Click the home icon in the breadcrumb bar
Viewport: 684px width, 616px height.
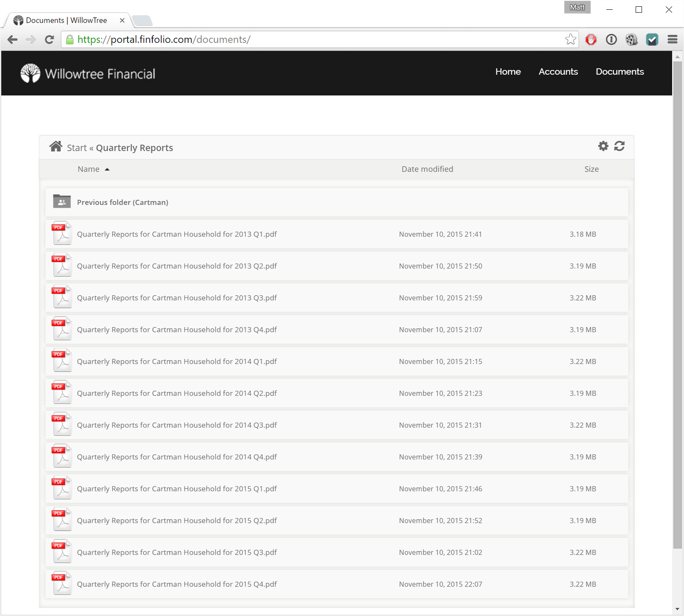point(56,146)
